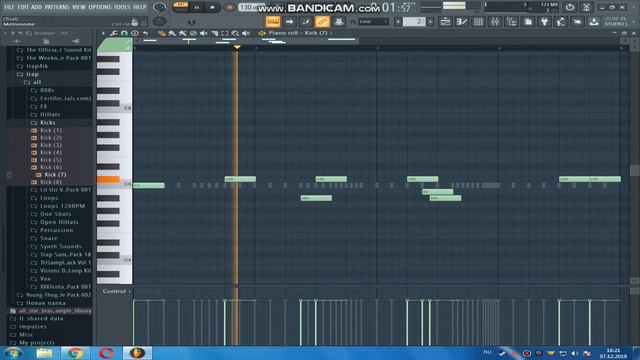
Task: Click the highlighted orange piano key
Action: click(x=108, y=179)
